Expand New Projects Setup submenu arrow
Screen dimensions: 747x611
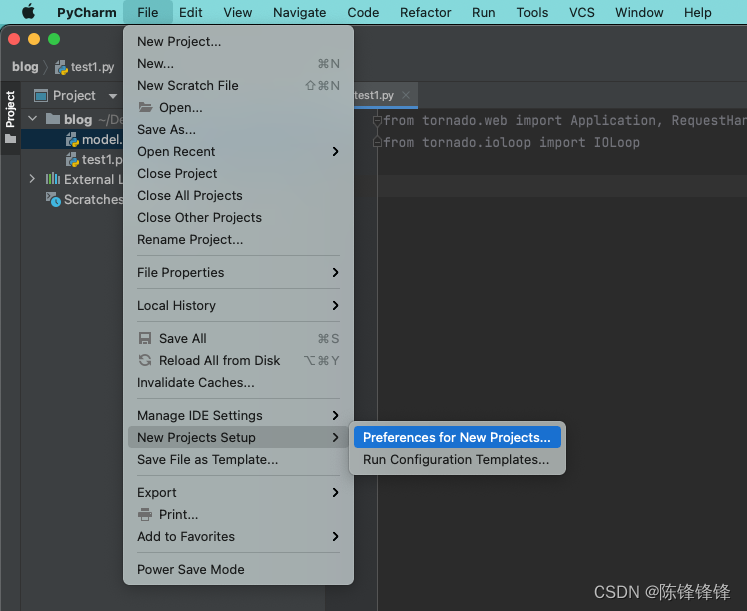tap(335, 437)
